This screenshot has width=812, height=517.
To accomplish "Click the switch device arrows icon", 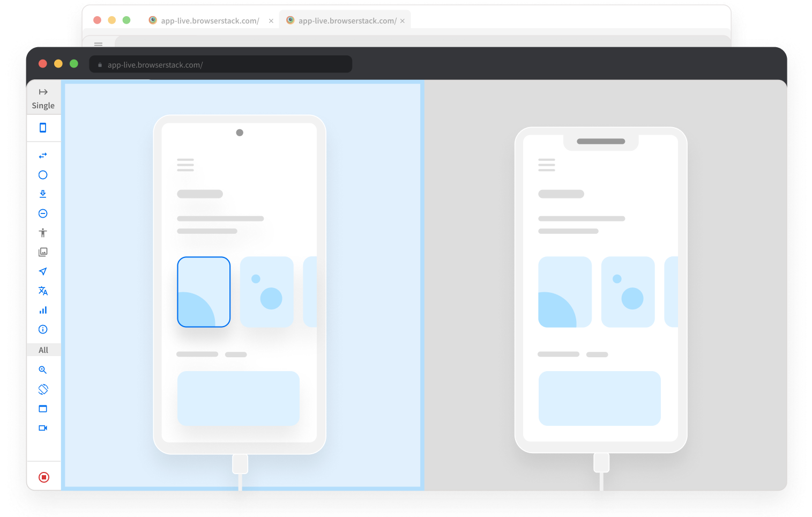I will tap(43, 156).
